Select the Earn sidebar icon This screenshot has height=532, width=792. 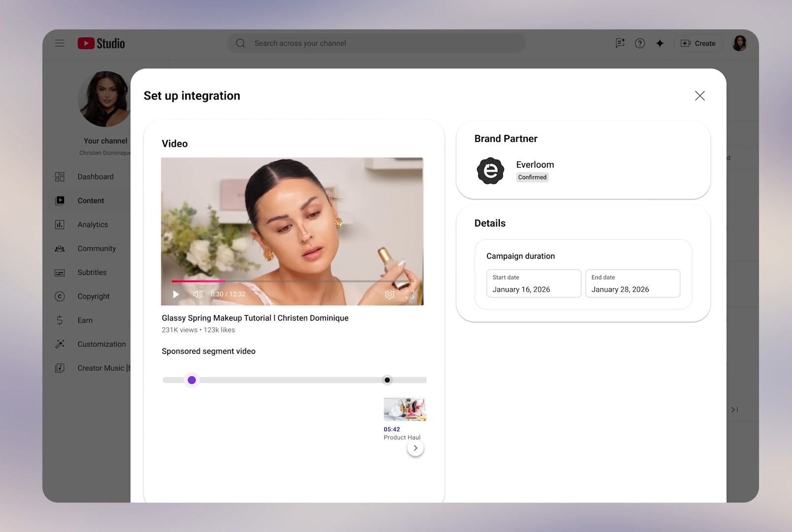tap(60, 320)
